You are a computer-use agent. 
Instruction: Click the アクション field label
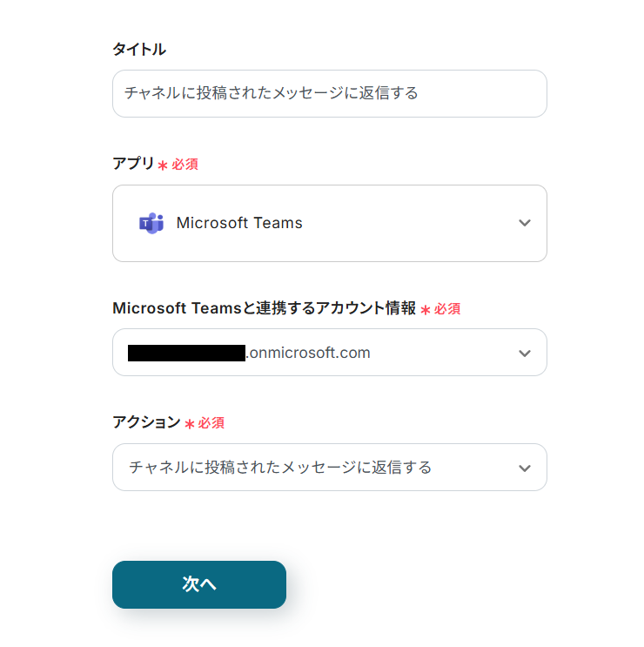click(x=146, y=422)
